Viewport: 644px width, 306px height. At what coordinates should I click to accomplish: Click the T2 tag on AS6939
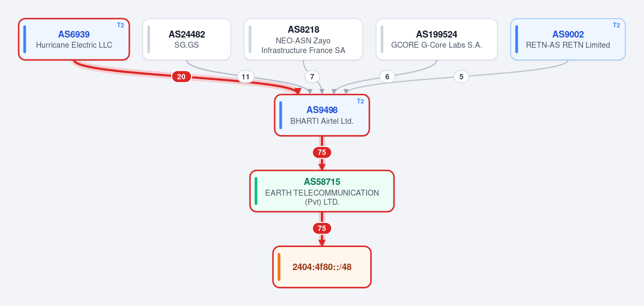[120, 25]
